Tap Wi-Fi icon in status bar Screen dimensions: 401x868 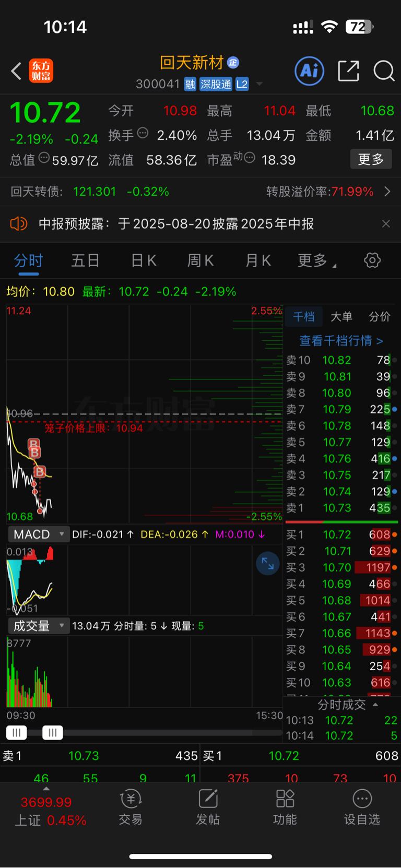(329, 27)
